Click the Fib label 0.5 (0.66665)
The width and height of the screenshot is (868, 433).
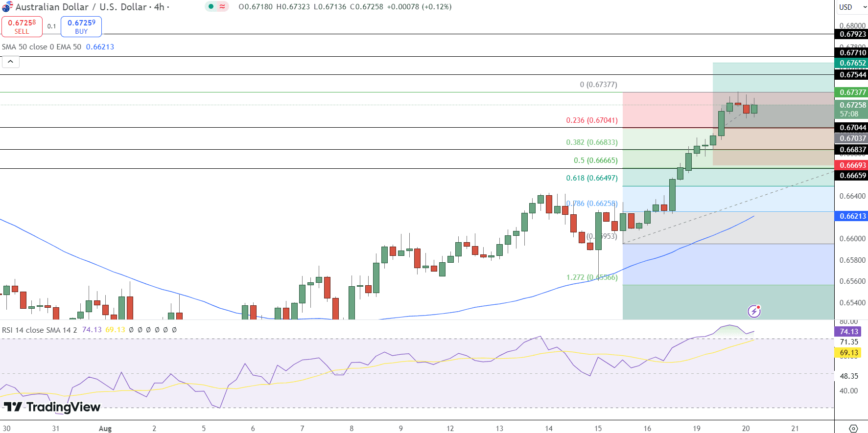point(596,160)
